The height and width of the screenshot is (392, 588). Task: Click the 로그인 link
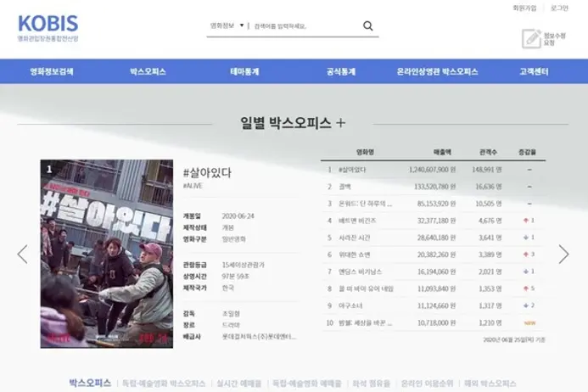click(559, 8)
